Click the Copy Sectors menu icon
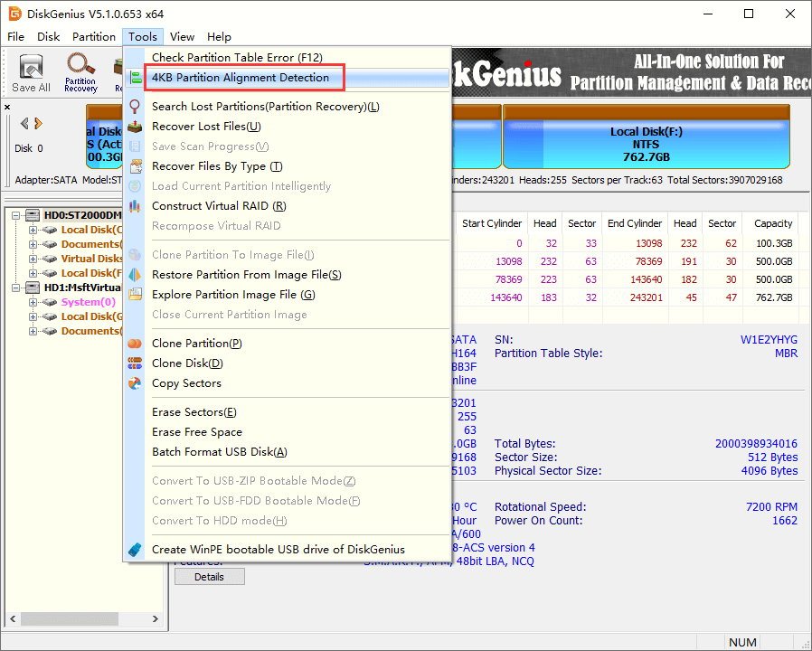Viewport: 812px width, 651px height. point(135,383)
